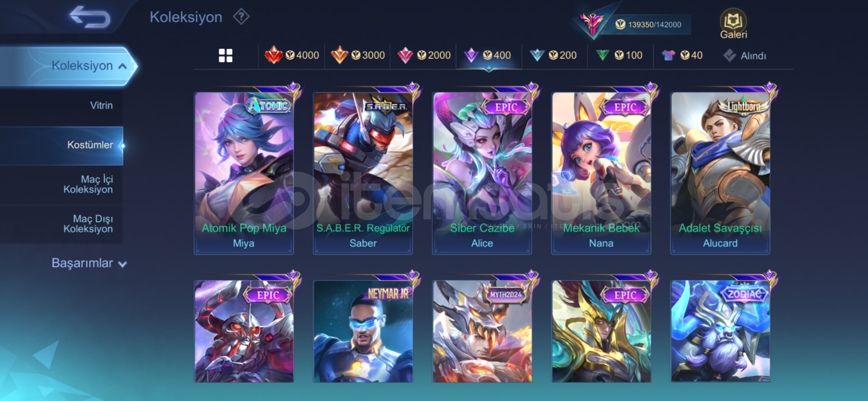Image resolution: width=868 pixels, height=401 pixels.
Task: Expand the Başarımlar sidebar section
Action: coord(89,263)
